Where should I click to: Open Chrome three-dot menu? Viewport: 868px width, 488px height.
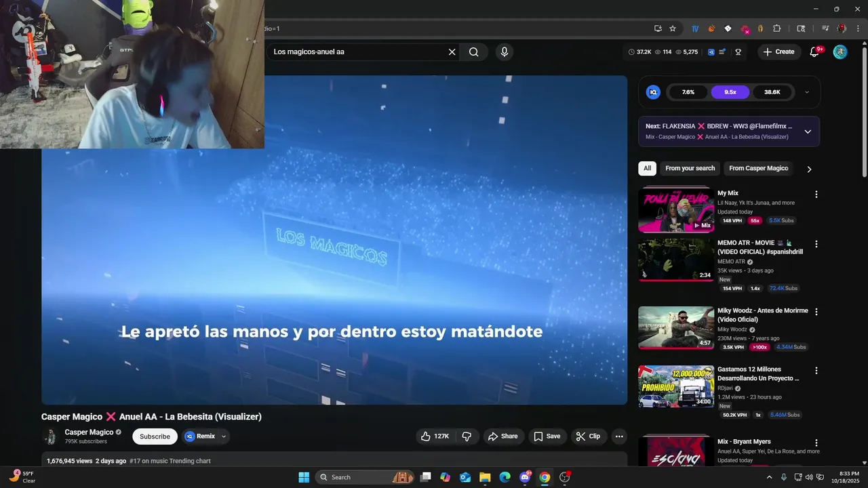point(858,28)
